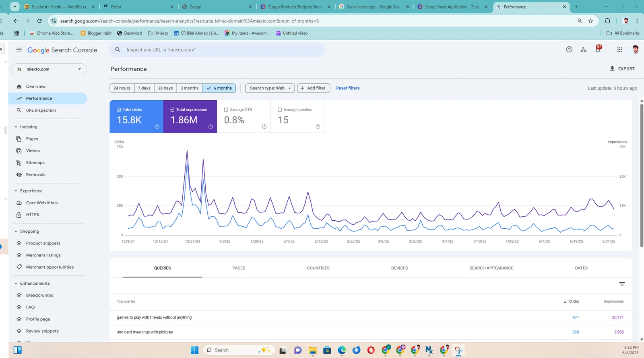644x358 pixels.
Task: Click the Reset filters link
Action: (348, 88)
